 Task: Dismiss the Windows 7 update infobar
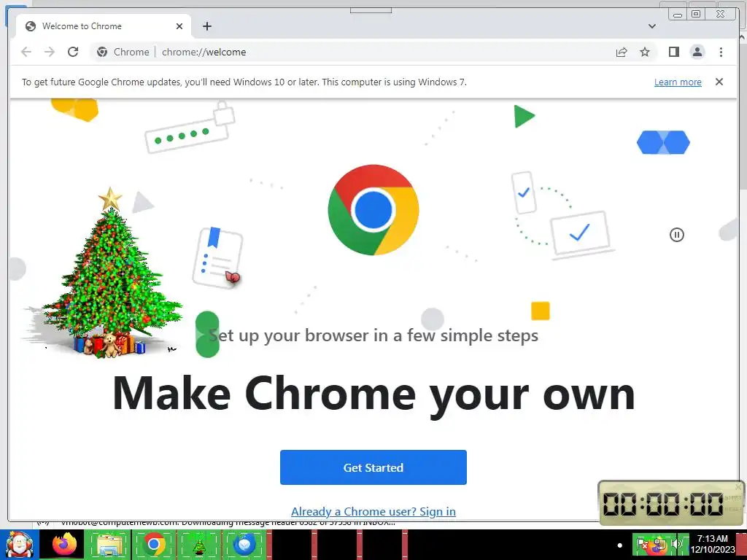[719, 82]
